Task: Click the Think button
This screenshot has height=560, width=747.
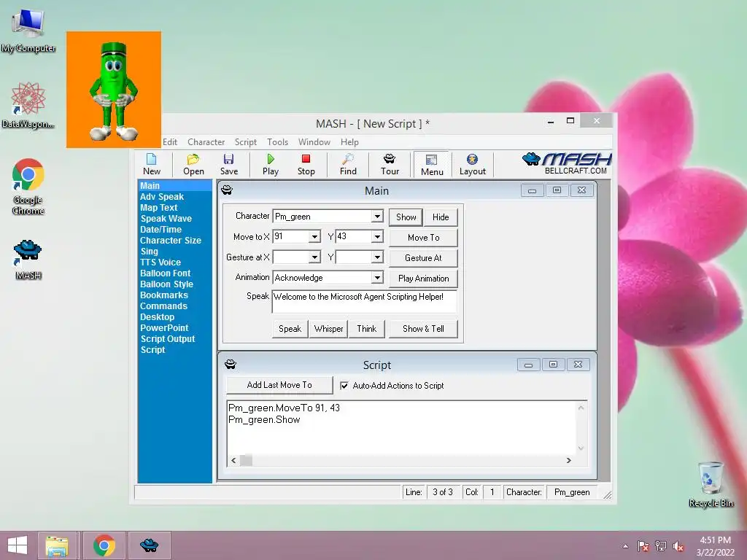Action: pos(366,329)
